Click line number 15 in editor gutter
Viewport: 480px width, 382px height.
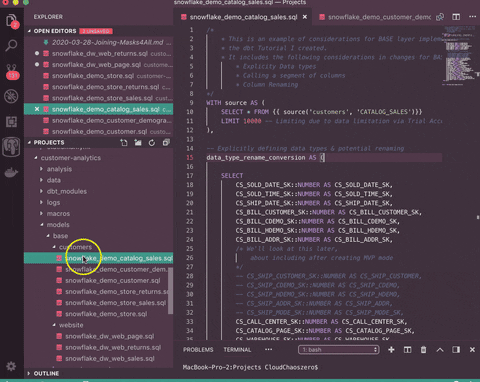click(190, 157)
